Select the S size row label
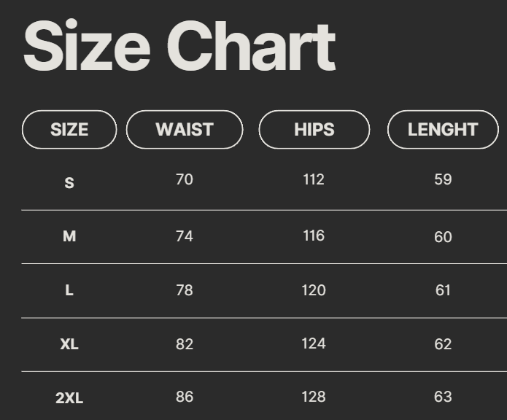The height and width of the screenshot is (420, 507). (x=69, y=183)
